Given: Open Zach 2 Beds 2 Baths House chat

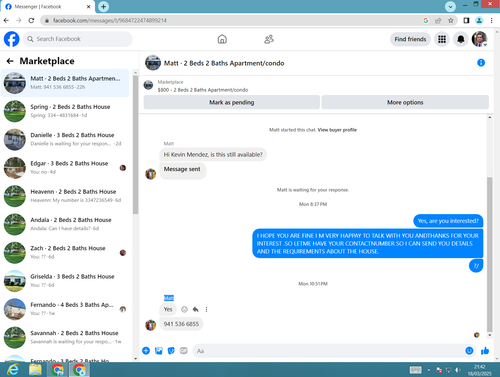Looking at the screenshot, I should 65,253.
